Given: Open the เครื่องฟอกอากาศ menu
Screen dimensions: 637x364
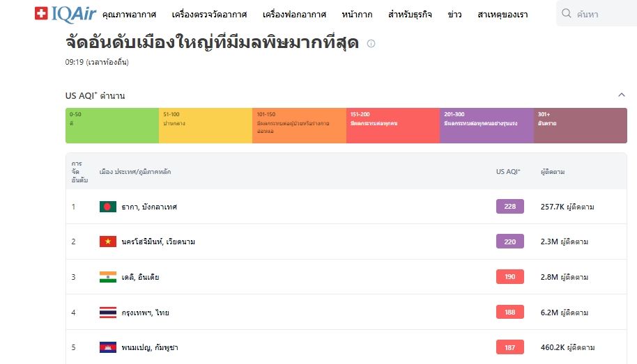Looking at the screenshot, I should (294, 15).
